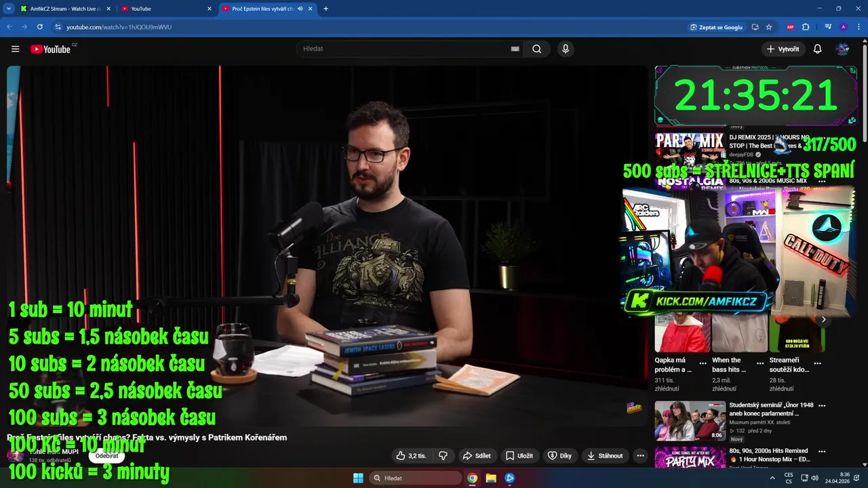Open the account avatar menu on YouTube
Screen dimensions: 868x488
coord(843,49)
